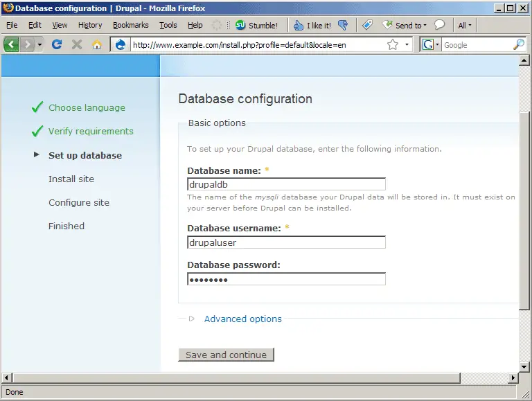Open the Edit menu
This screenshot has width=532, height=401.
(35, 25)
